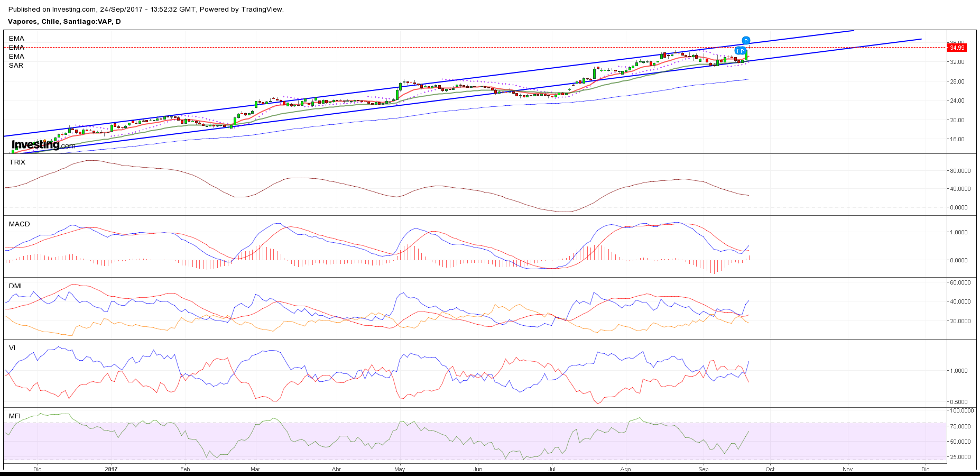
Task: Click the Oct label on the time axis
Action: 770,469
